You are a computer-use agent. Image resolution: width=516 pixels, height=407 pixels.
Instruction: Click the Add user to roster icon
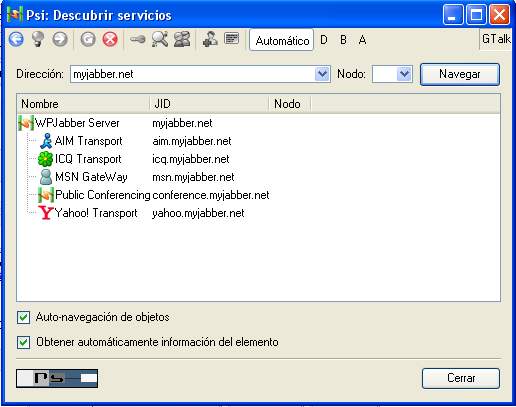click(x=210, y=39)
